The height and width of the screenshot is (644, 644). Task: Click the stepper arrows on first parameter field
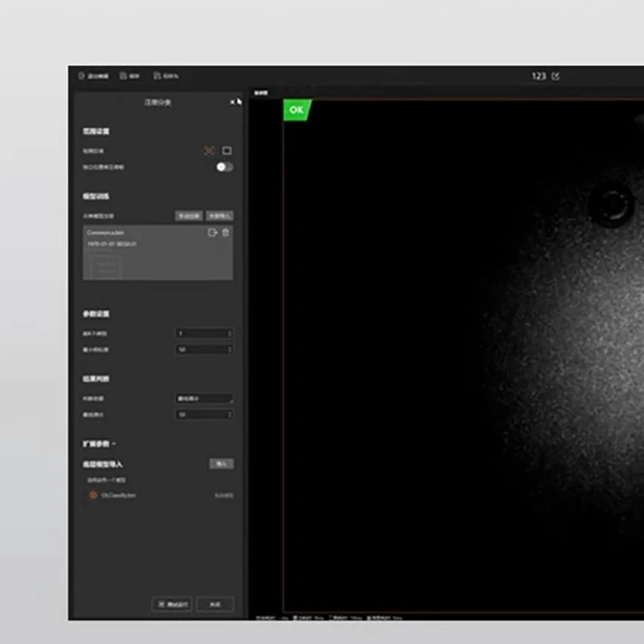coord(229,333)
